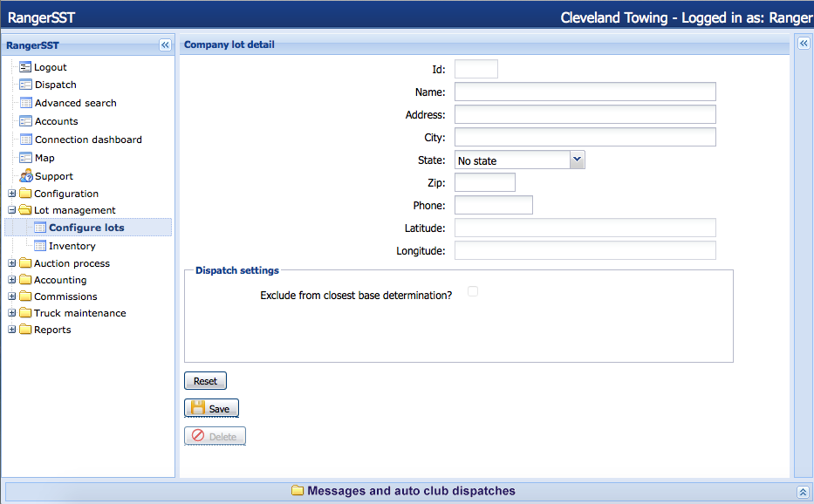This screenshot has width=814, height=504.
Task: Open the State dropdown list
Action: pos(576,160)
